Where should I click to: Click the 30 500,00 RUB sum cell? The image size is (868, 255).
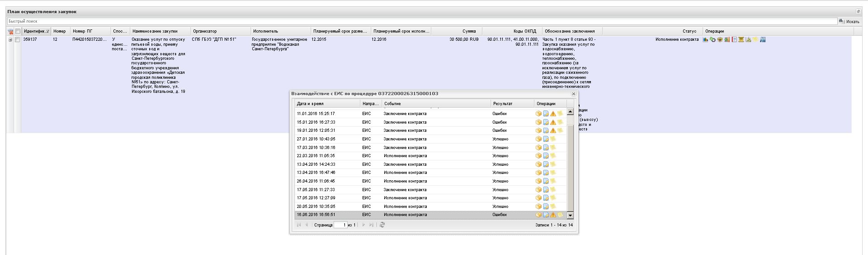[464, 39]
